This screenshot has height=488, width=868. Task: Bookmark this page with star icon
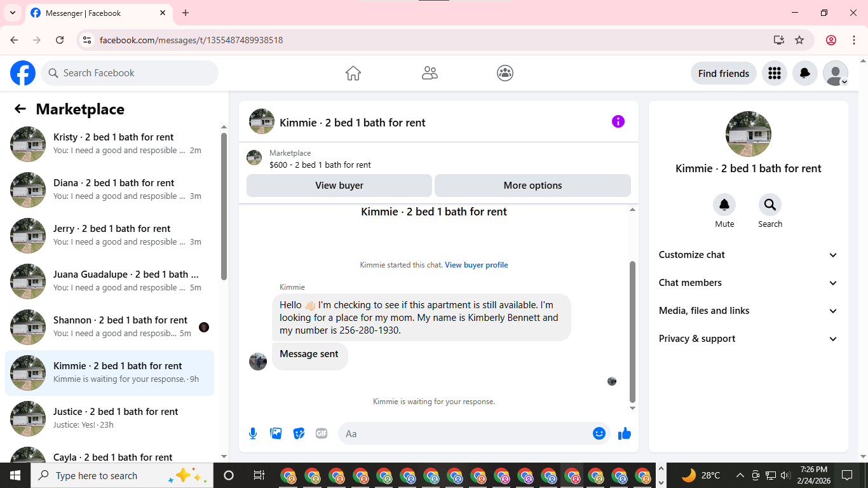coord(799,40)
